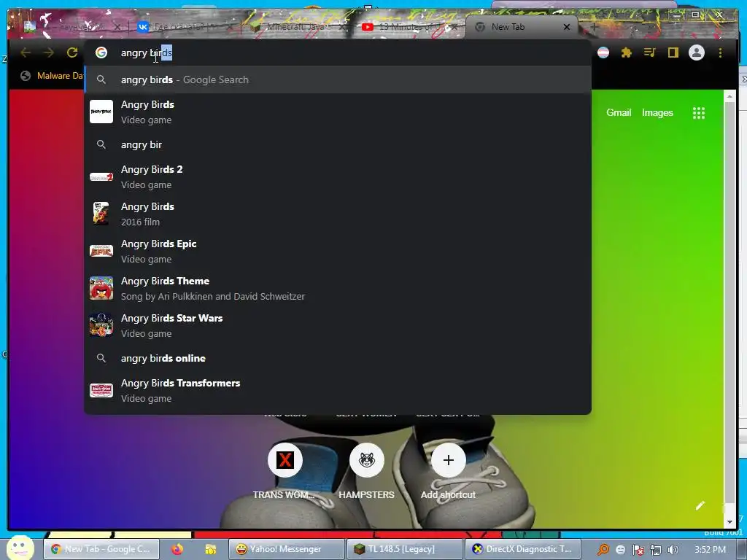
Task: Open the volume speaker tray icon
Action: coord(673,550)
